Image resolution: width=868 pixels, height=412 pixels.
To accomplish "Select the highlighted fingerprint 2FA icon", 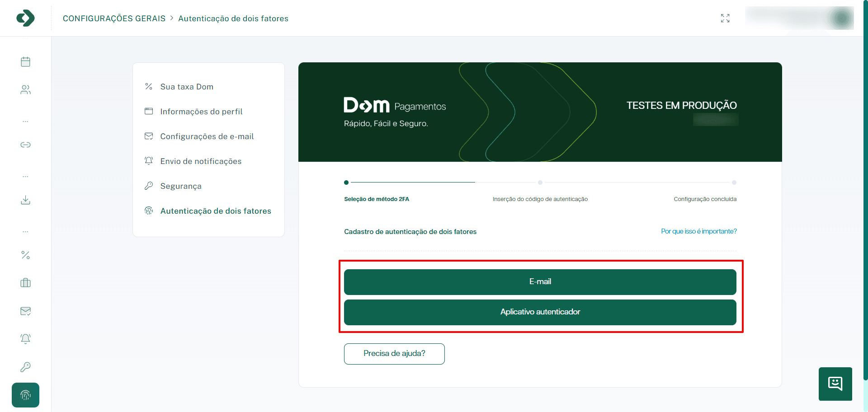I will (25, 395).
